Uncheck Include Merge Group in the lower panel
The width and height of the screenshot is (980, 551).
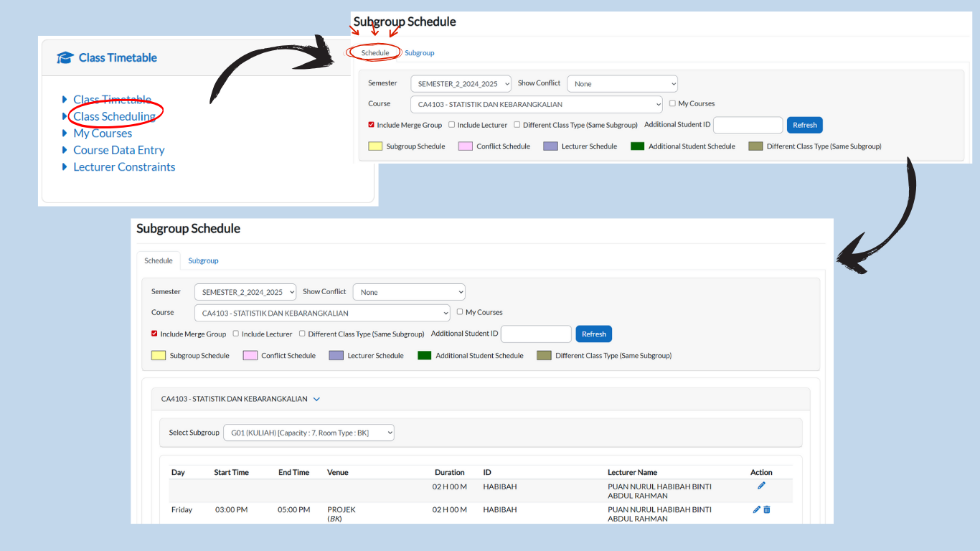(x=154, y=334)
